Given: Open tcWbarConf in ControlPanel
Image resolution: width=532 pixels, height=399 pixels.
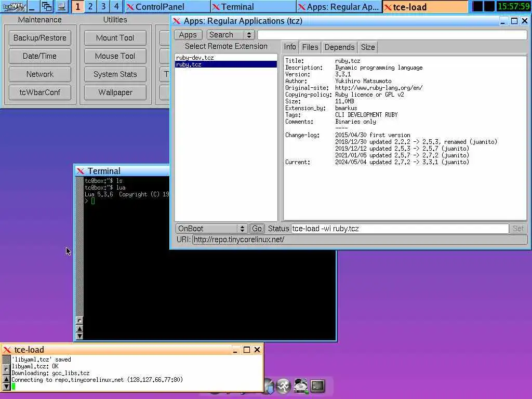Looking at the screenshot, I should [x=39, y=92].
